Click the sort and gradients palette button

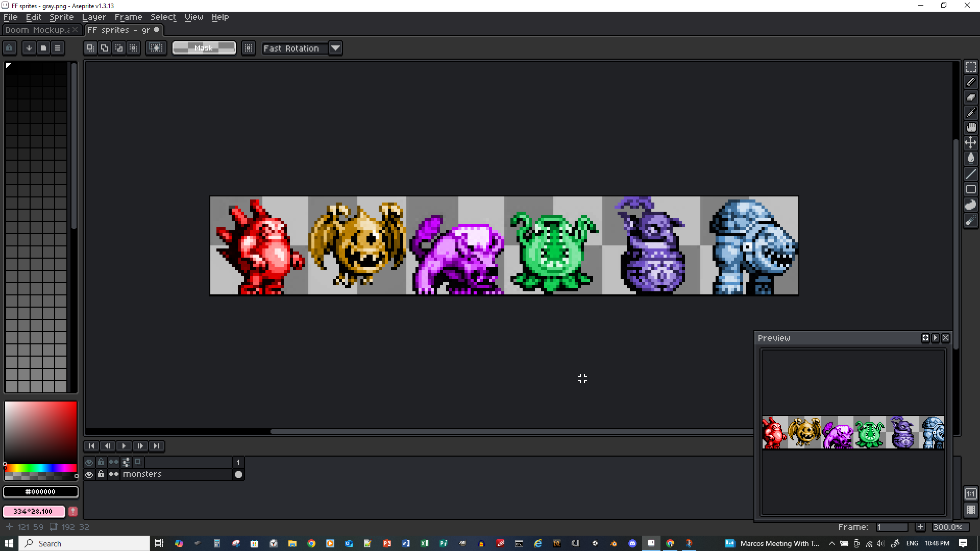[x=29, y=48]
